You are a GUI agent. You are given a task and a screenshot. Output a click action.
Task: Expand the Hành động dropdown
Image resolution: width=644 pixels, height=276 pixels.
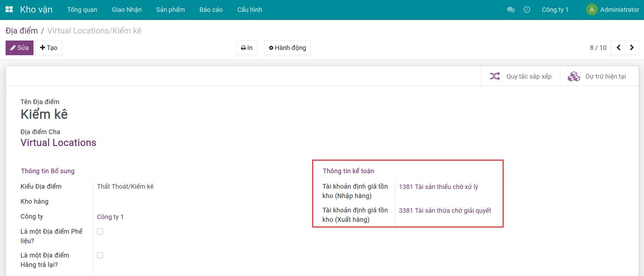287,48
